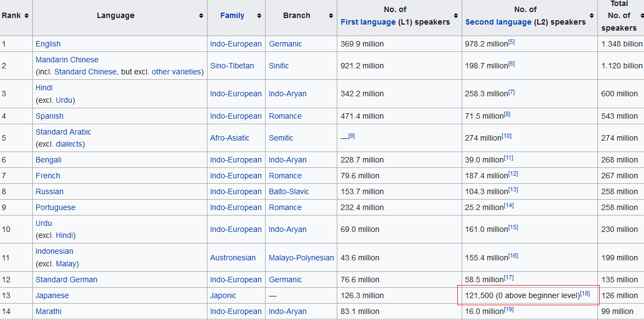Click the Urdu link in the Hindi row
The width and height of the screenshot is (644, 320).
pyautogui.click(x=64, y=100)
